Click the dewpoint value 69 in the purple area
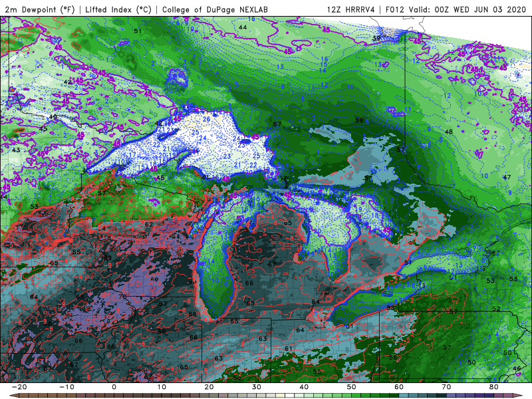 [x=155, y=280]
